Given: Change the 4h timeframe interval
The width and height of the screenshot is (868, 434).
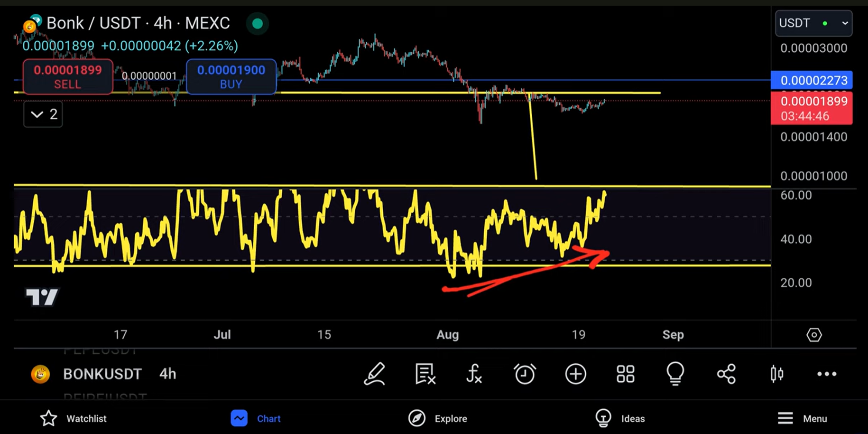Looking at the screenshot, I should [x=168, y=374].
